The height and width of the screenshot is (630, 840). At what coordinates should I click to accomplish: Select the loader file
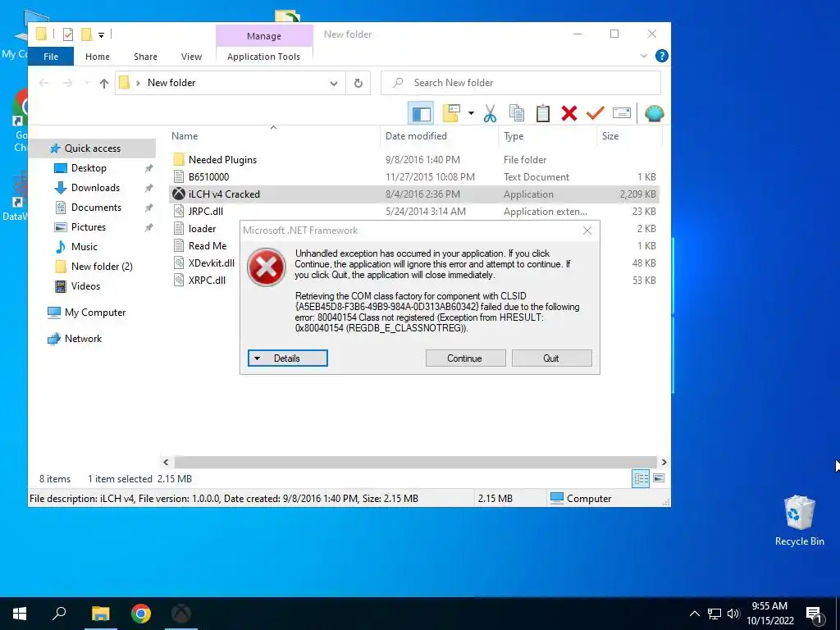pos(202,229)
